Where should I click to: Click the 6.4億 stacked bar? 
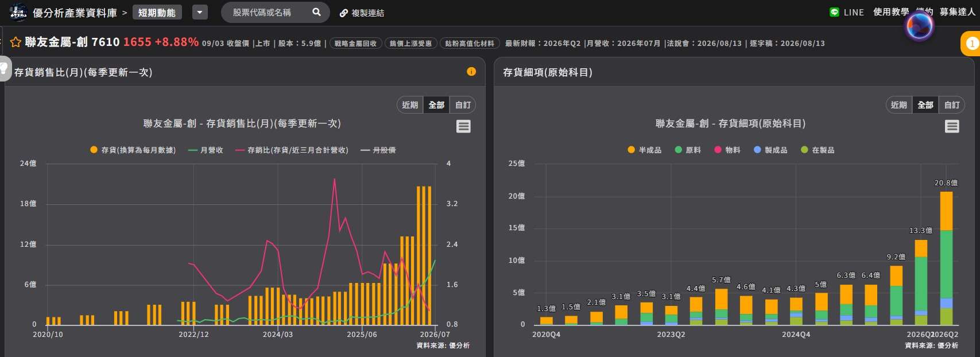[x=871, y=305]
